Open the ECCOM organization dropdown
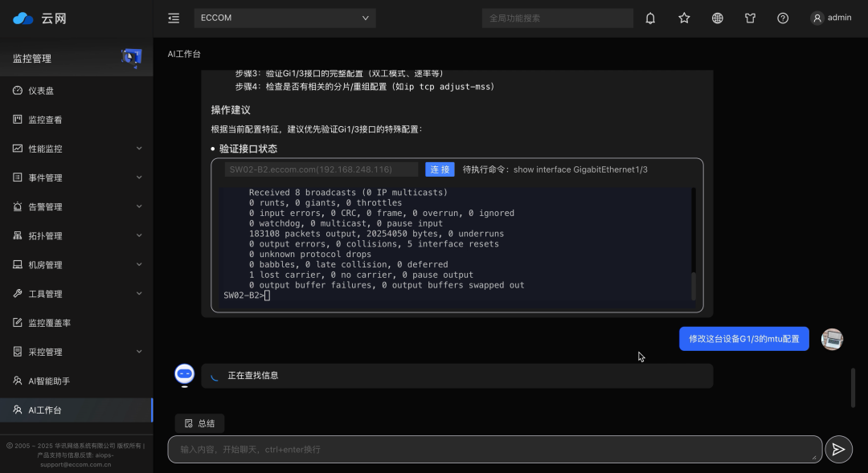Viewport: 868px width, 473px height. coord(285,18)
